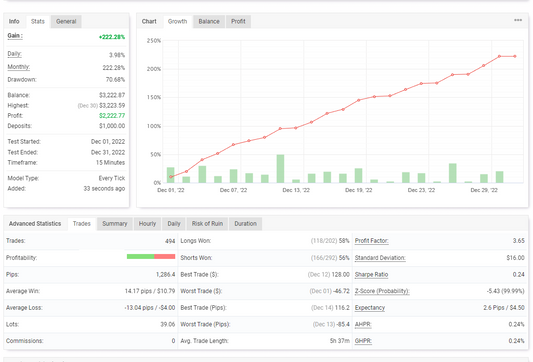
Task: Click the Dec 13, '22 axis label
Action: (296, 190)
